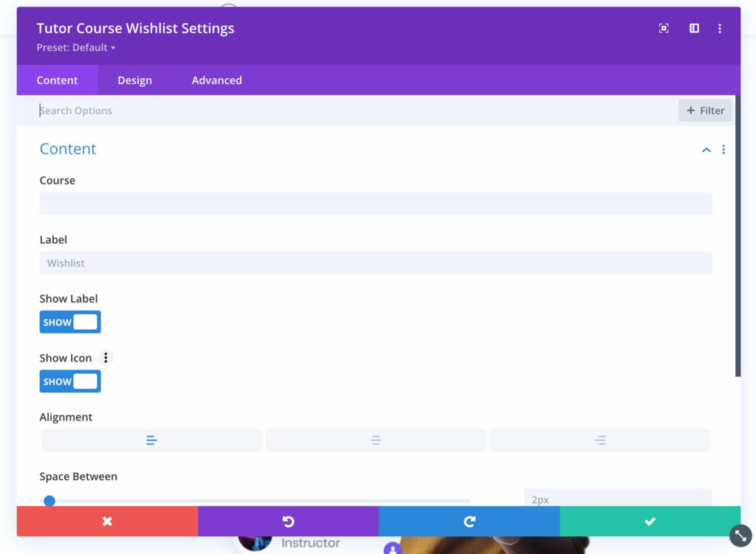Save changes with the green checkmark
The height and width of the screenshot is (554, 756).
[x=650, y=522]
